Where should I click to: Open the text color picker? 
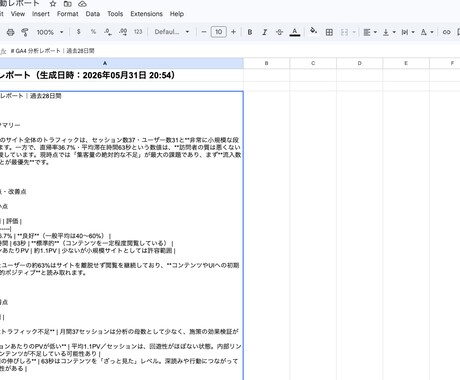tap(295, 32)
